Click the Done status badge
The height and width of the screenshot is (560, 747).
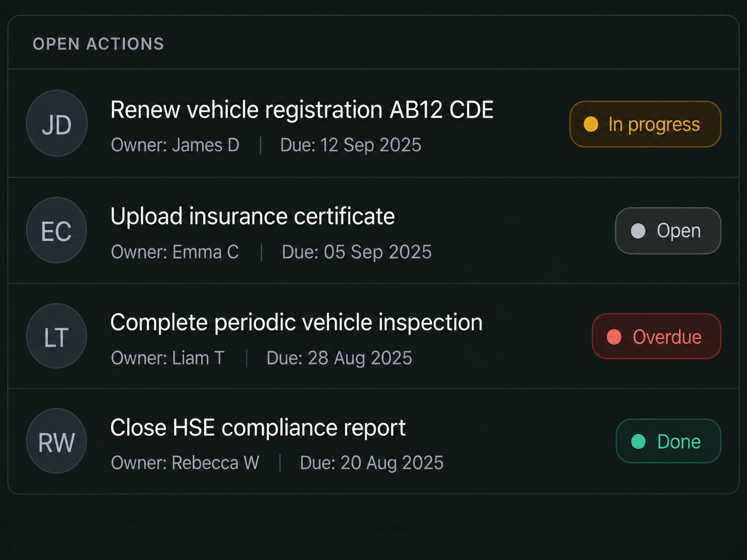[x=668, y=441]
